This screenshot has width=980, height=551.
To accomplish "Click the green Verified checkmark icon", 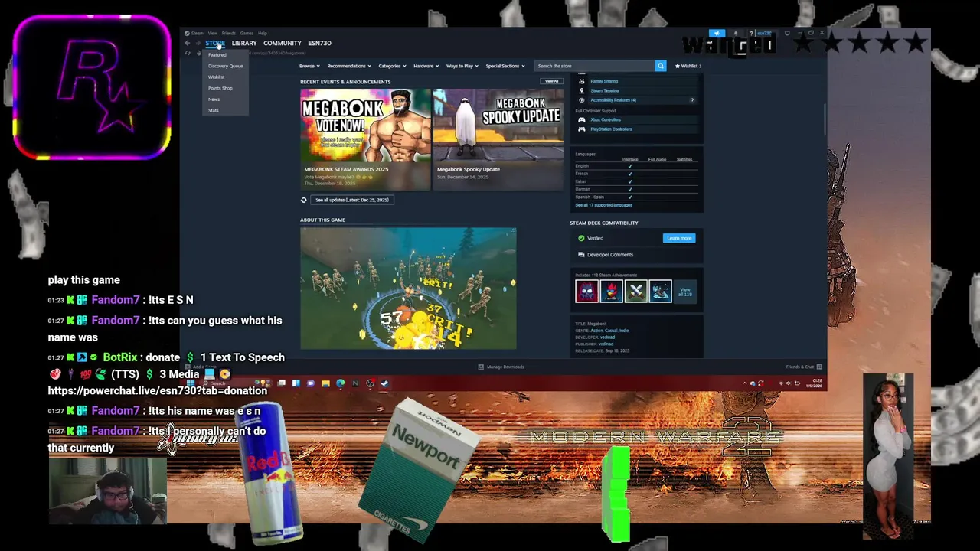I will point(581,238).
